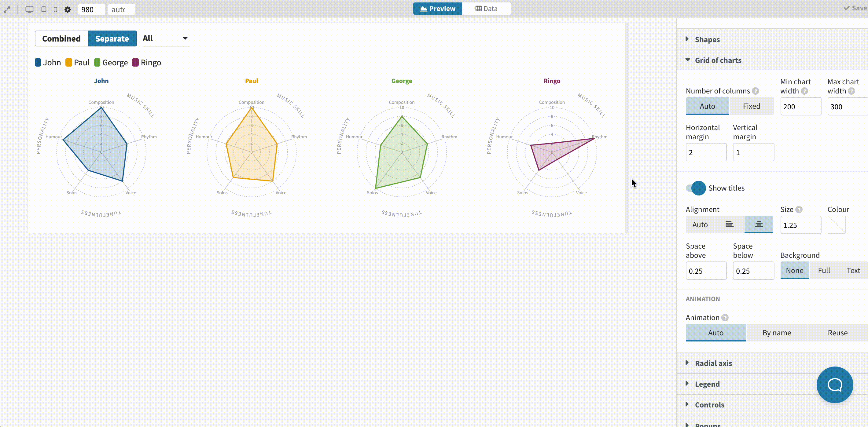
Task: Toggle the Show titles switch
Action: tap(696, 188)
